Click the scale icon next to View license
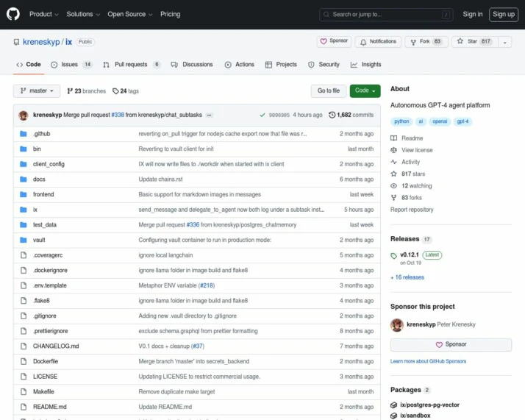 pyautogui.click(x=394, y=150)
